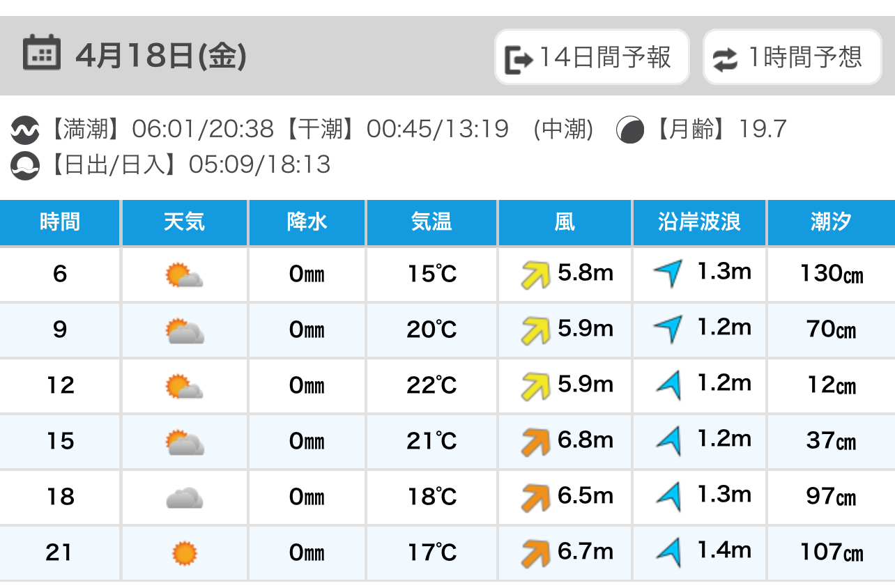Click the orange wind arrow at 15時

[535, 442]
